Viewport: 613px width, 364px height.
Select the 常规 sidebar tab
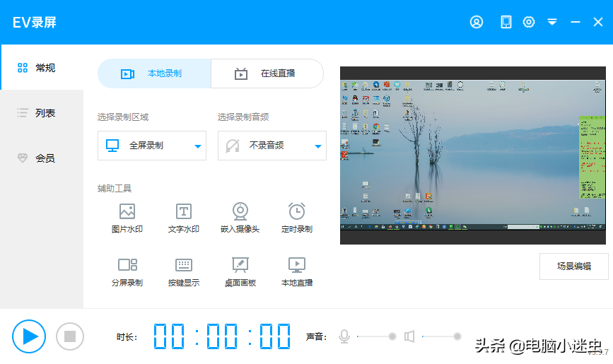click(x=42, y=68)
